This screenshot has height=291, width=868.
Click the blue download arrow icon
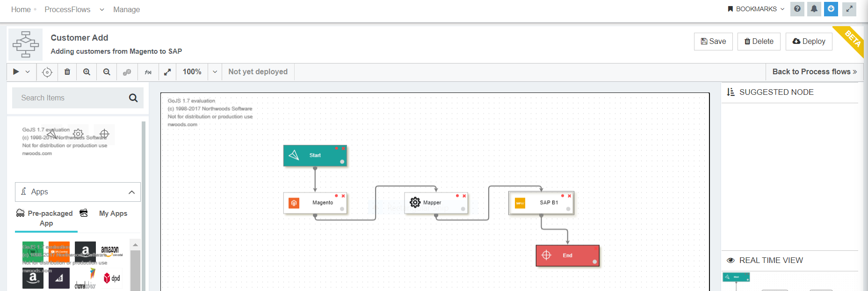831,9
